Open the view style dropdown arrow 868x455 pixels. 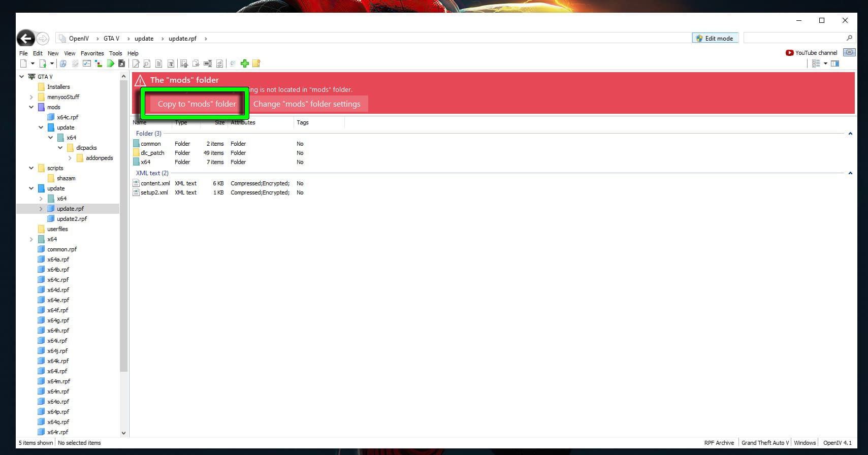click(x=825, y=63)
